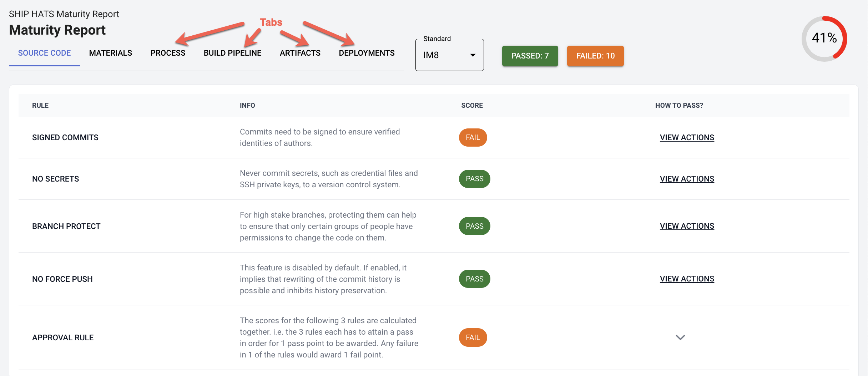Open the Standard dropdown showing IM8
Image resolution: width=868 pixels, height=376 pixels.
coord(449,55)
